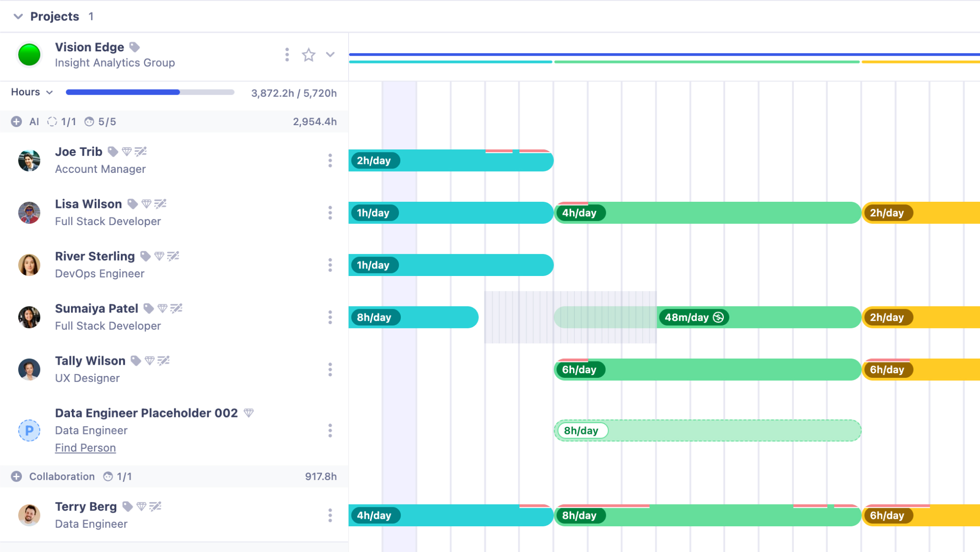This screenshot has height=552, width=980.
Task: Select Lisa Wilson's 4h/day green assignment
Action: point(707,212)
